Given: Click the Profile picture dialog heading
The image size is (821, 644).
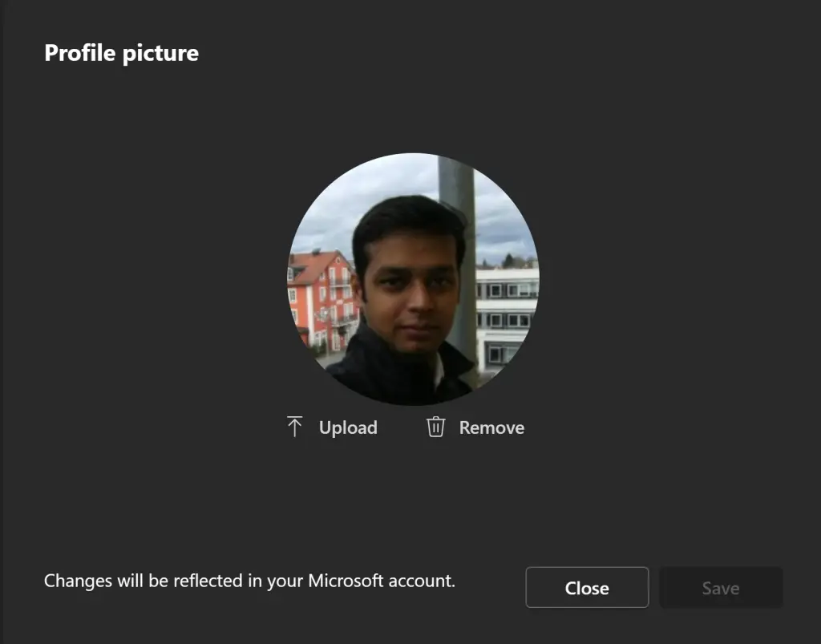Looking at the screenshot, I should click(122, 53).
